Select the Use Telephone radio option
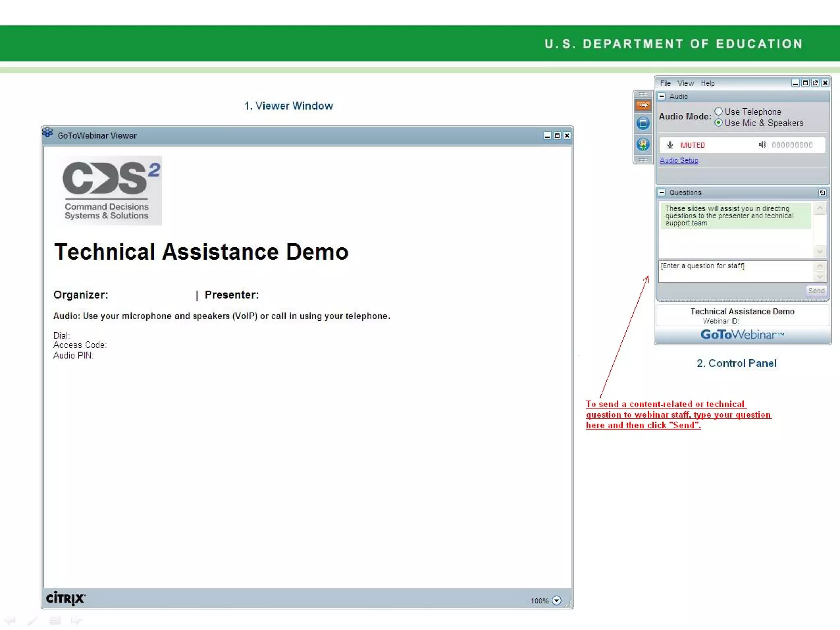The width and height of the screenshot is (840, 630). tap(718, 112)
